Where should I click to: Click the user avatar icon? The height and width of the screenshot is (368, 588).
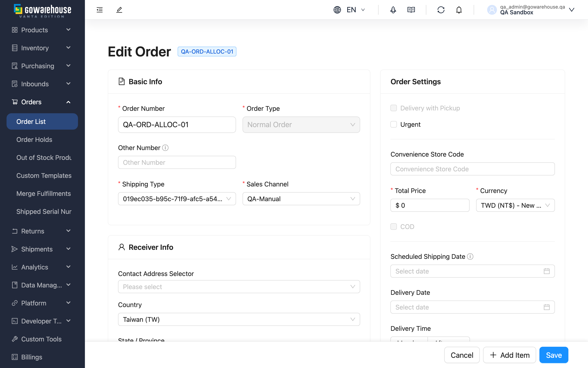coord(492,10)
